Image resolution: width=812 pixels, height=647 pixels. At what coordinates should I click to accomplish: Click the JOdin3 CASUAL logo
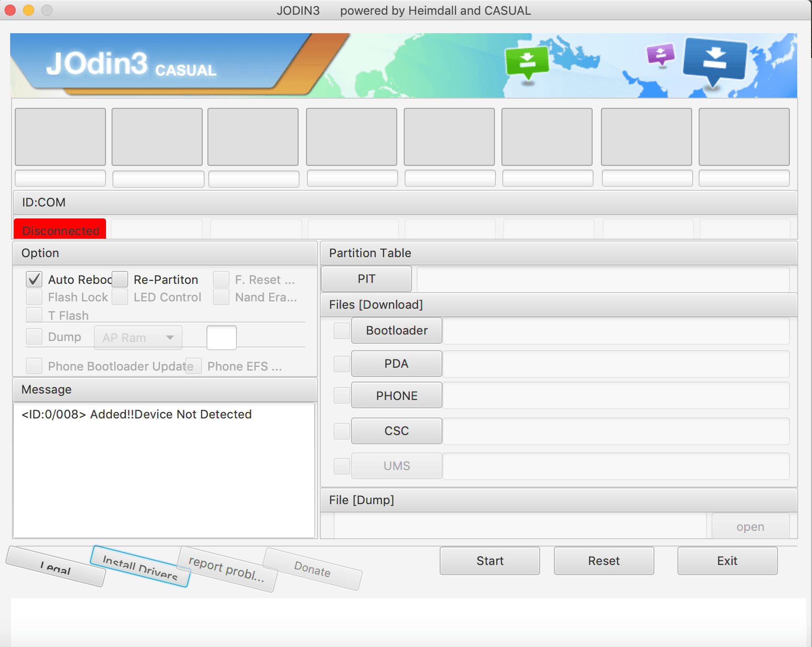coord(131,65)
